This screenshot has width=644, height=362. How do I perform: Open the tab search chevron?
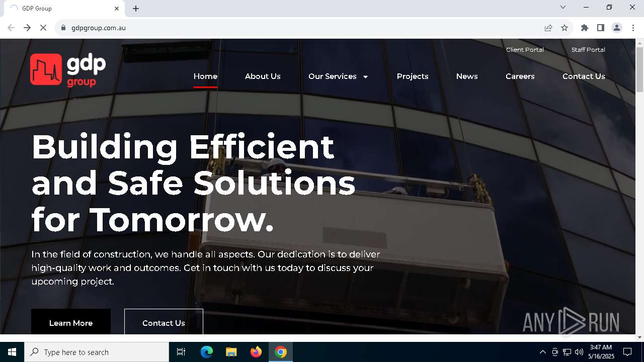tap(563, 7)
